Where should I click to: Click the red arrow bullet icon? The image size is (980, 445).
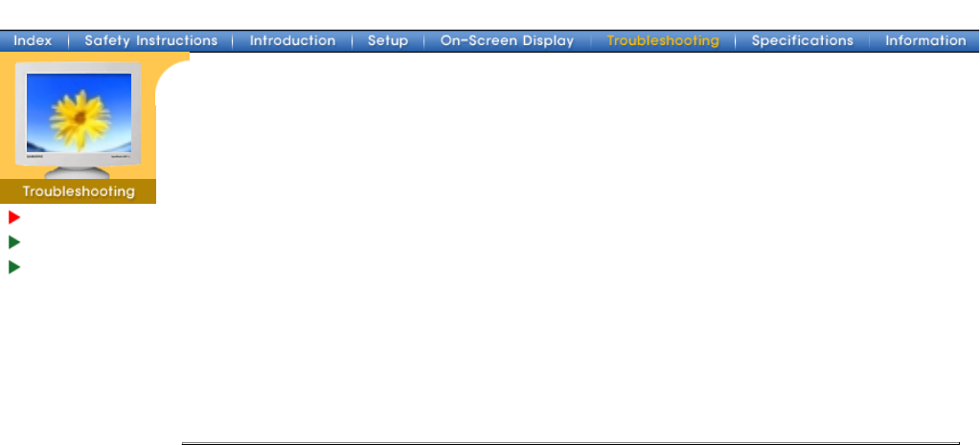[14, 217]
